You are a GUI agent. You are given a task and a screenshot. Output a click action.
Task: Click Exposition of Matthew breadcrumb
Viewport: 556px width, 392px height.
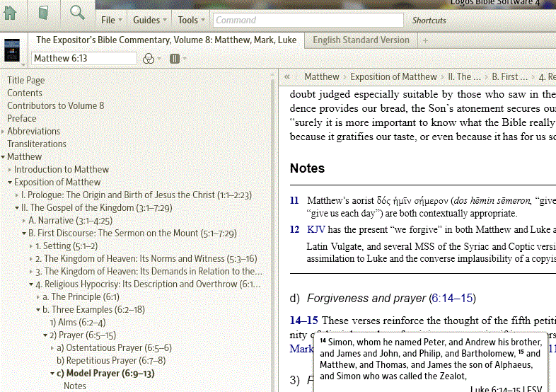coord(393,76)
